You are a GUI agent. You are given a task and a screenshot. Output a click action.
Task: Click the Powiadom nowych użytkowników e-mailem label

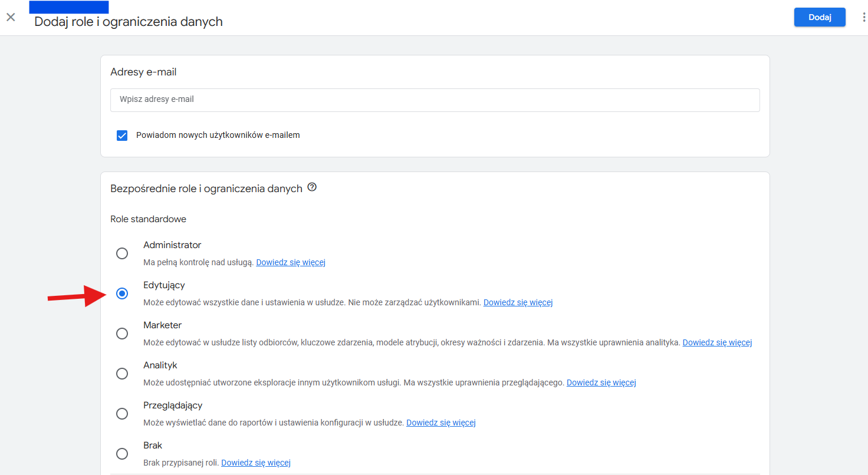(x=218, y=135)
